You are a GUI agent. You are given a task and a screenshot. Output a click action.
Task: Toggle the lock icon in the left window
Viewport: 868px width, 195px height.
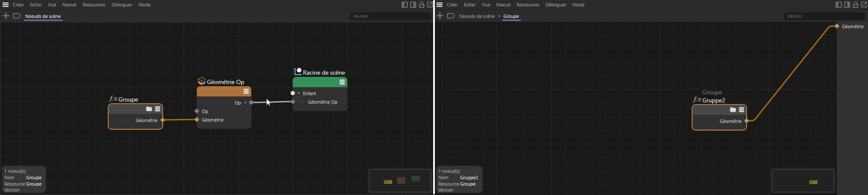(422, 5)
